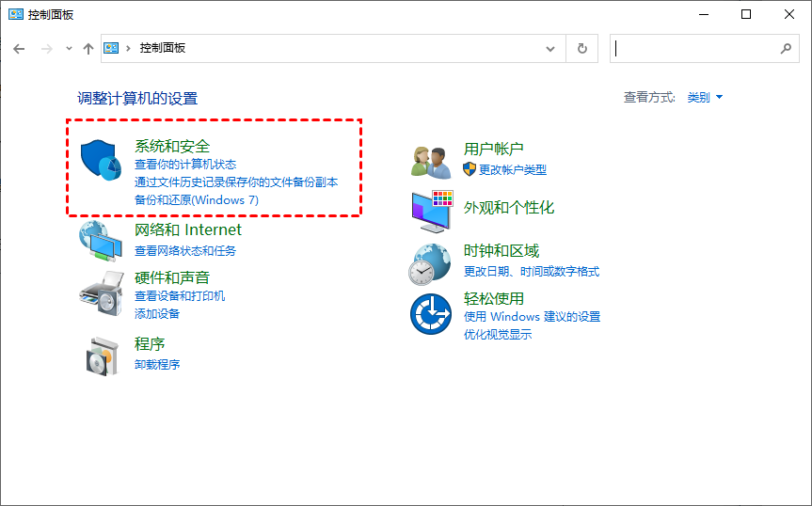Click the Programs disc icon
The width and height of the screenshot is (812, 506).
pyautogui.click(x=102, y=356)
